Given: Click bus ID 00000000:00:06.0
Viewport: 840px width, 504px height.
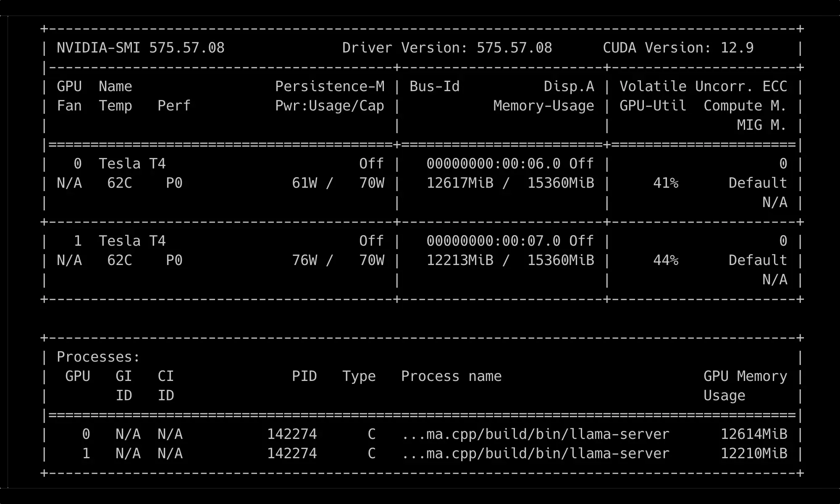Looking at the screenshot, I should [493, 164].
